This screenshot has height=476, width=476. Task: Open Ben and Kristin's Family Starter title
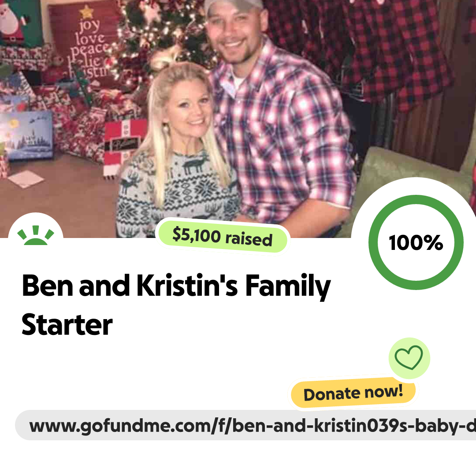tap(176, 305)
